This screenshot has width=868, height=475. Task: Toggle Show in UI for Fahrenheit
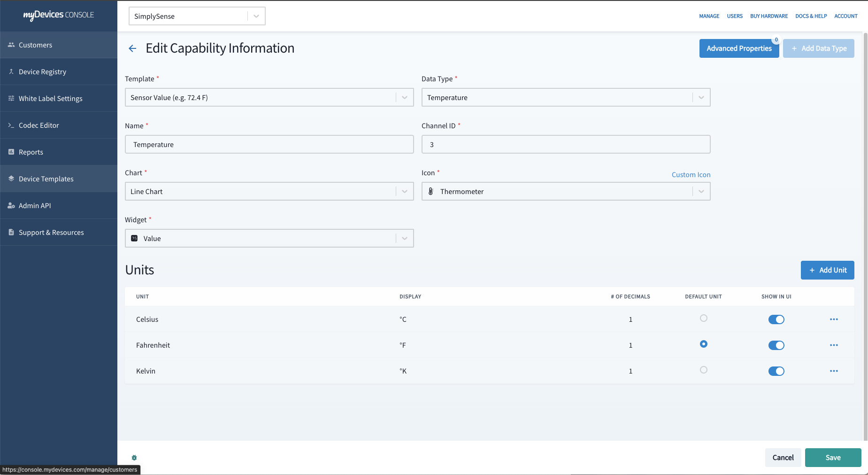pyautogui.click(x=776, y=345)
